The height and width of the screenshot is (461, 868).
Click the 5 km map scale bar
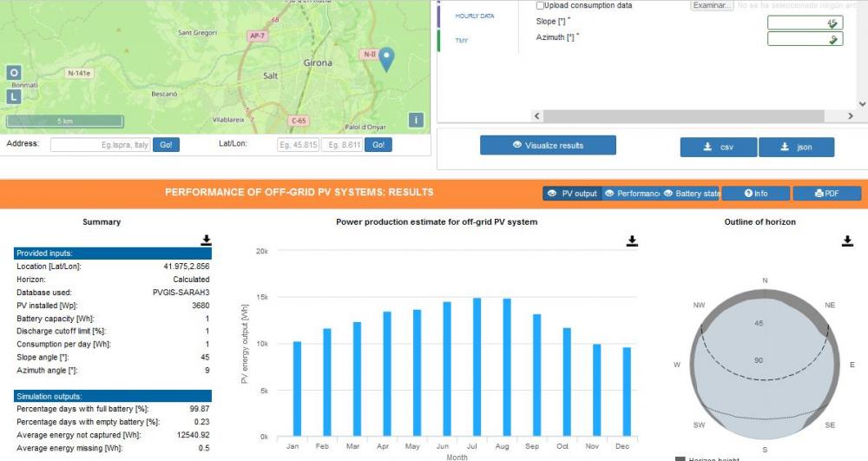[65, 122]
